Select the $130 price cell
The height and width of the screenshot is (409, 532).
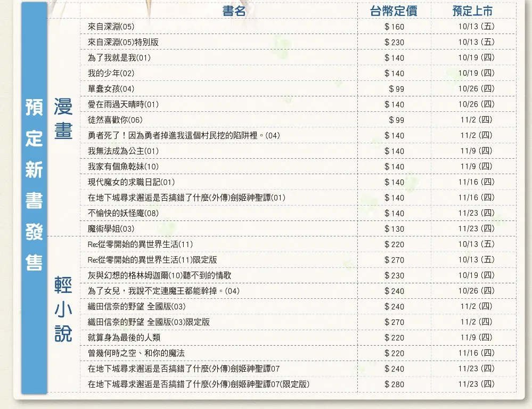click(x=394, y=229)
